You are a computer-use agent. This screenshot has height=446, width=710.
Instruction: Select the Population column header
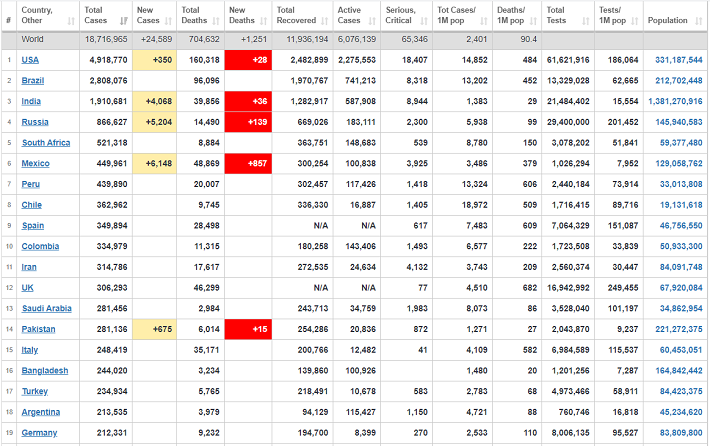[675, 15]
